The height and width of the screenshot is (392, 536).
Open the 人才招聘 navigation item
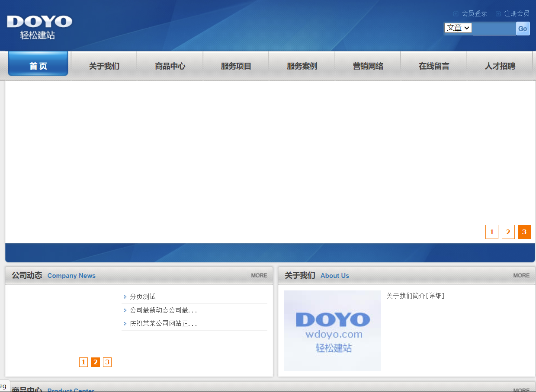[x=500, y=66]
